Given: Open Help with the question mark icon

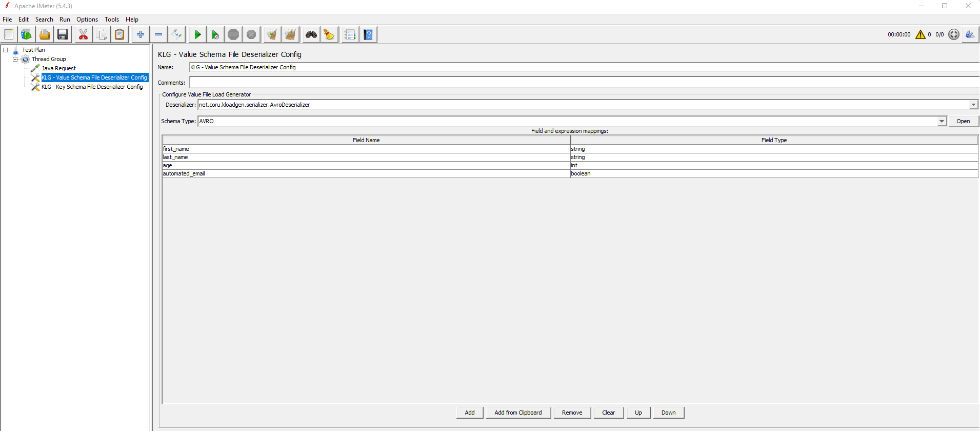Looking at the screenshot, I should [x=368, y=34].
